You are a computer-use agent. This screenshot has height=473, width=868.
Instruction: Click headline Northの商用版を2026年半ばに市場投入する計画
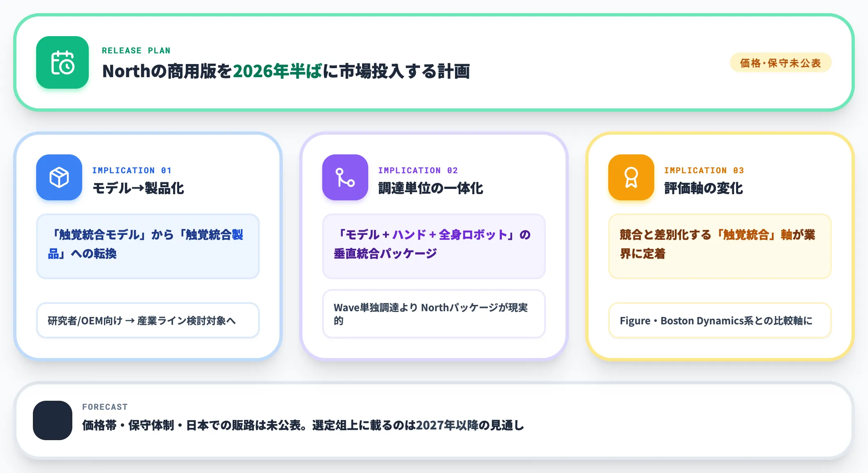[286, 71]
